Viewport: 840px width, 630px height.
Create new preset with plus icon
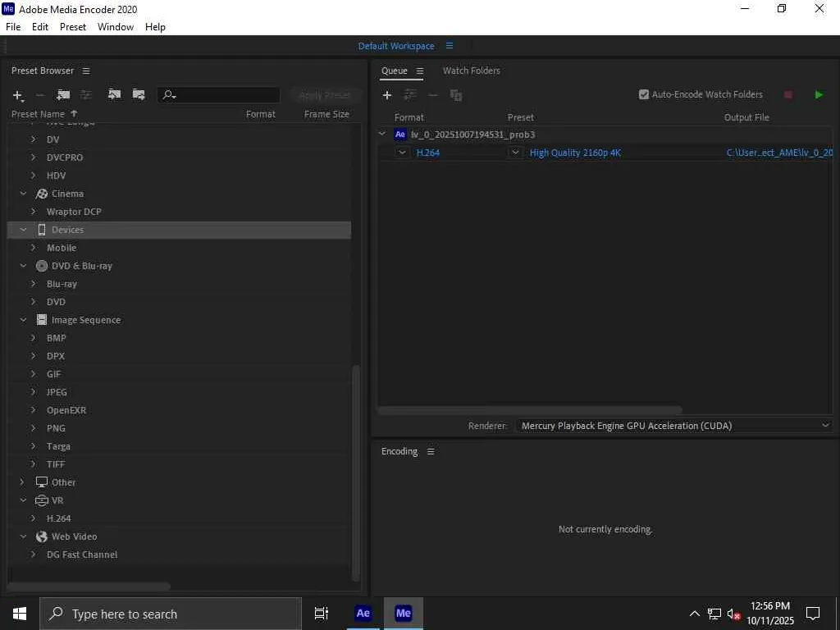point(18,95)
